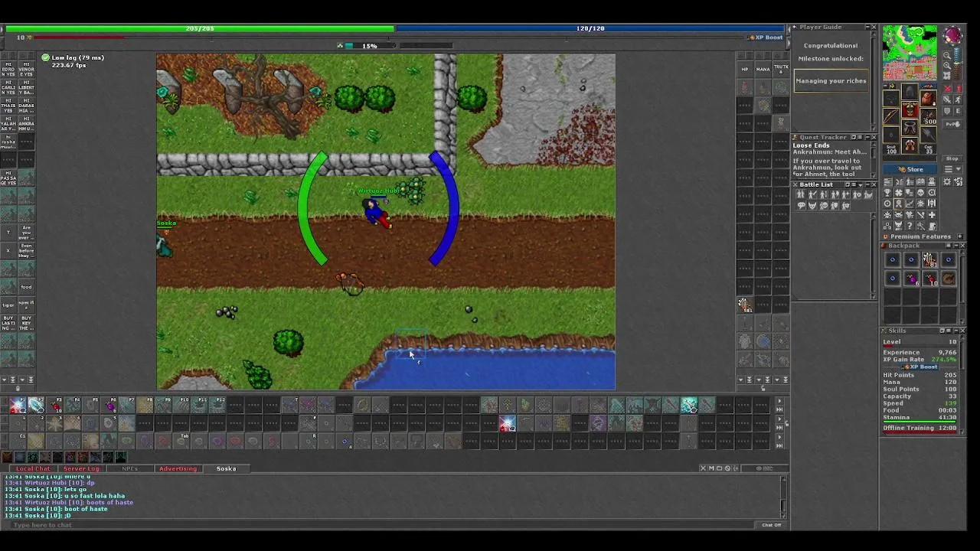Collapse the Battle List panel
This screenshot has height=551, width=980.
tap(867, 184)
